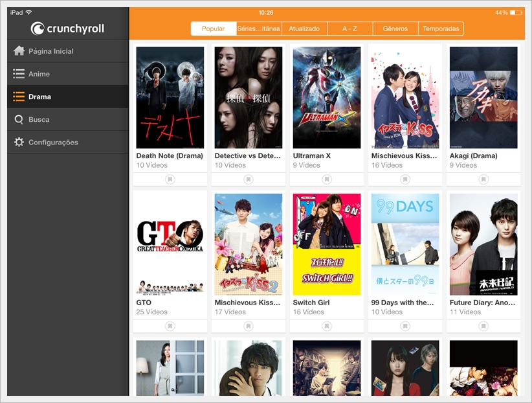Open Mischievous Kiss 2 poster
Image resolution: width=532 pixels, height=403 pixels.
tap(249, 244)
